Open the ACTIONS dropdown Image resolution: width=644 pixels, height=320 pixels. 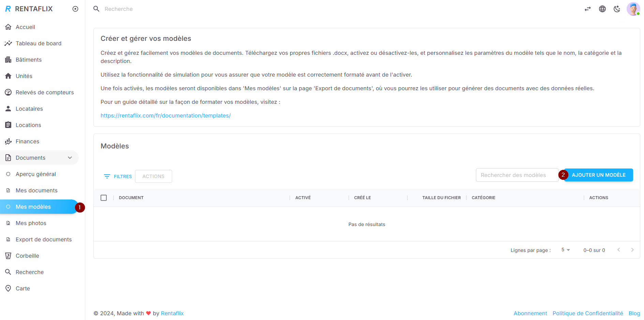[153, 176]
